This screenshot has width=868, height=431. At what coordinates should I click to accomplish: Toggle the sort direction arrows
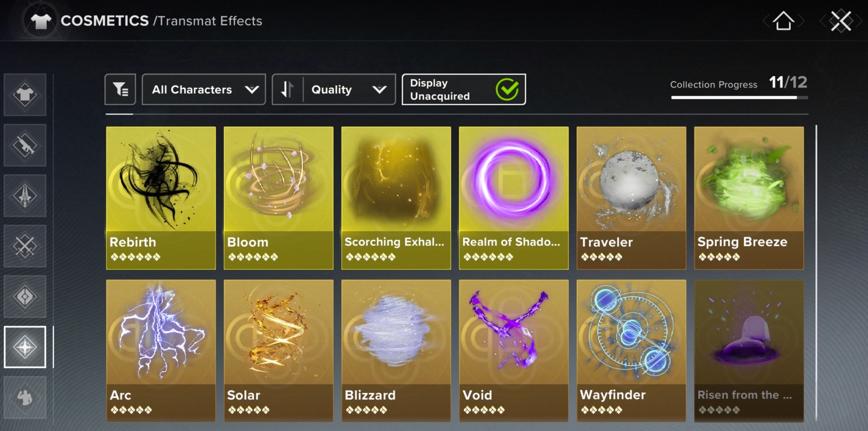click(x=287, y=89)
